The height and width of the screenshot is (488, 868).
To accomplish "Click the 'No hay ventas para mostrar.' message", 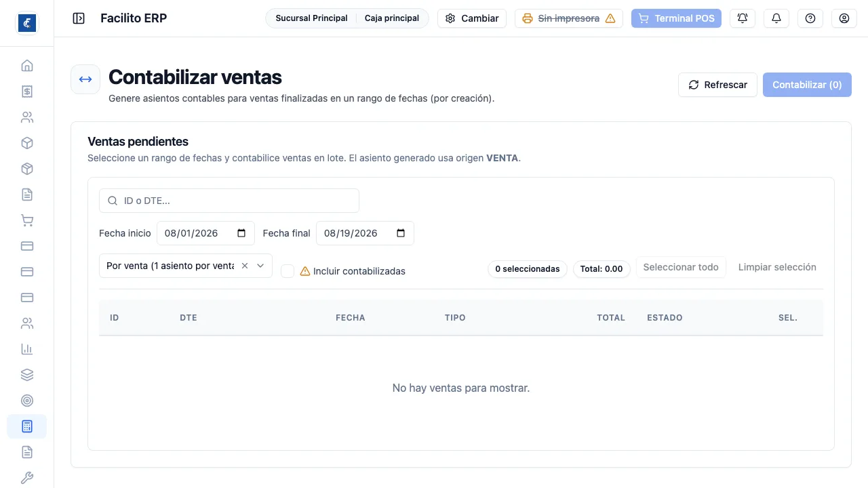I will pos(461,388).
